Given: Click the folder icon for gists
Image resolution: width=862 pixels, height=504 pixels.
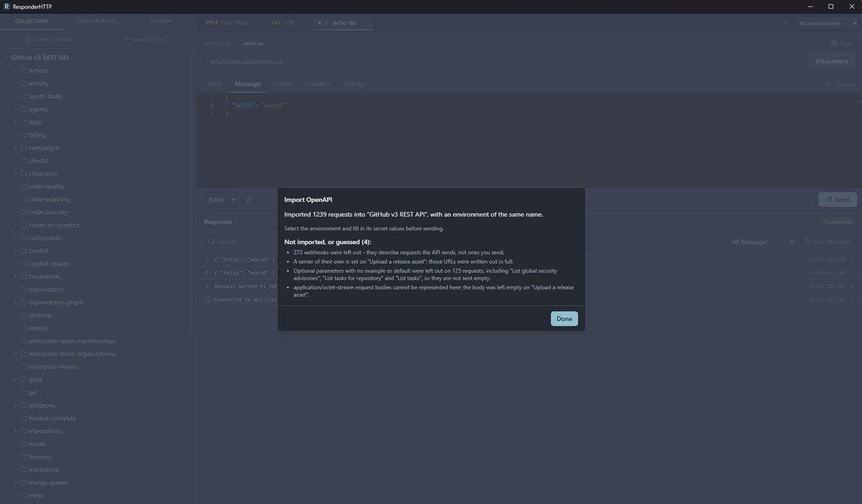Looking at the screenshot, I should [24, 380].
